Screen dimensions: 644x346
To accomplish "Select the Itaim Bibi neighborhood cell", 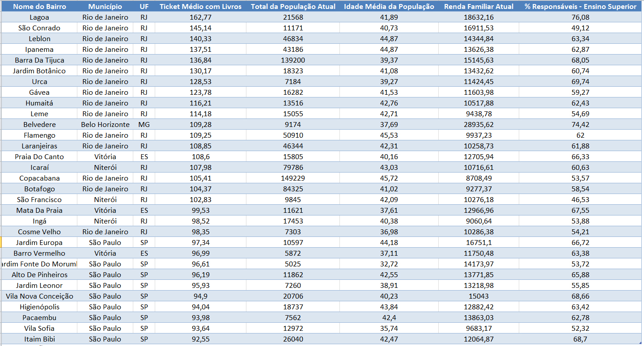I will (x=39, y=339).
